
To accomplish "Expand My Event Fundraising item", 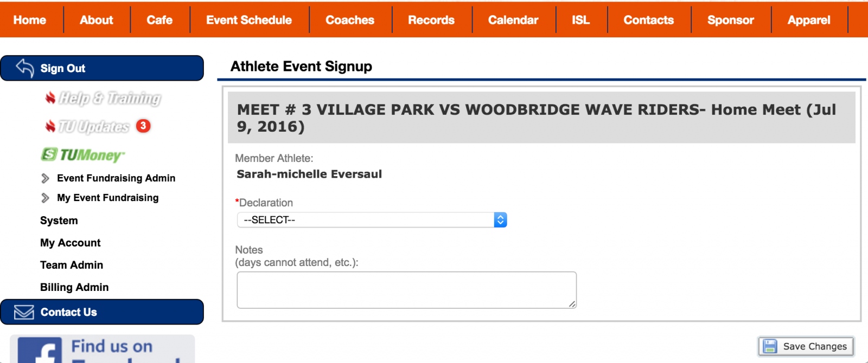I will tap(107, 198).
